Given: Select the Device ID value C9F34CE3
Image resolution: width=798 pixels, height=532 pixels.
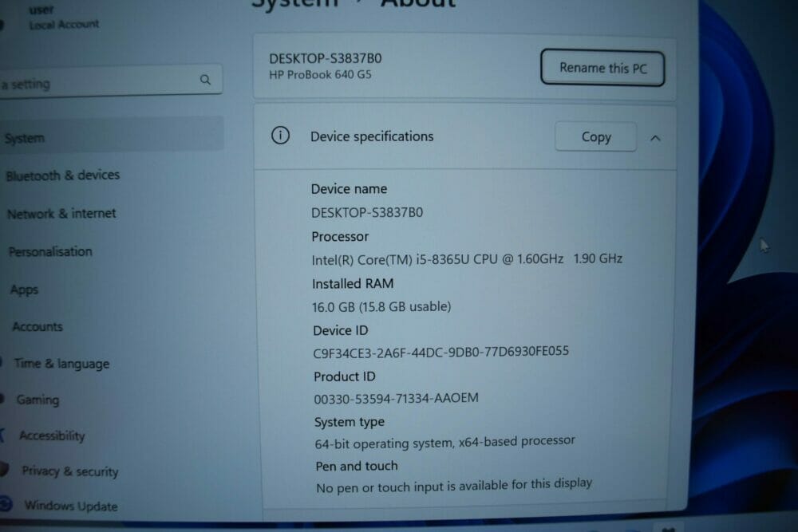Looking at the screenshot, I should click(x=440, y=352).
